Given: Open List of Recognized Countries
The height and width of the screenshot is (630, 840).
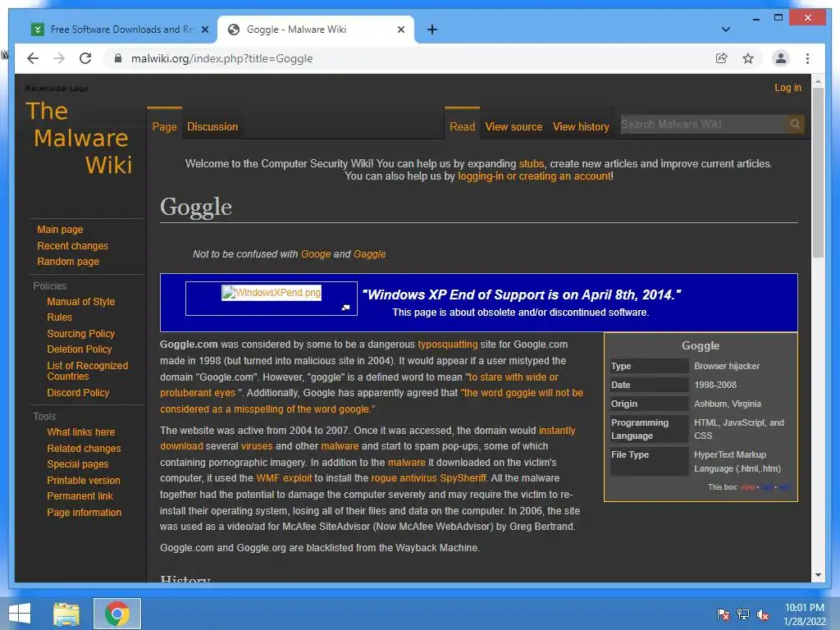Looking at the screenshot, I should click(87, 371).
